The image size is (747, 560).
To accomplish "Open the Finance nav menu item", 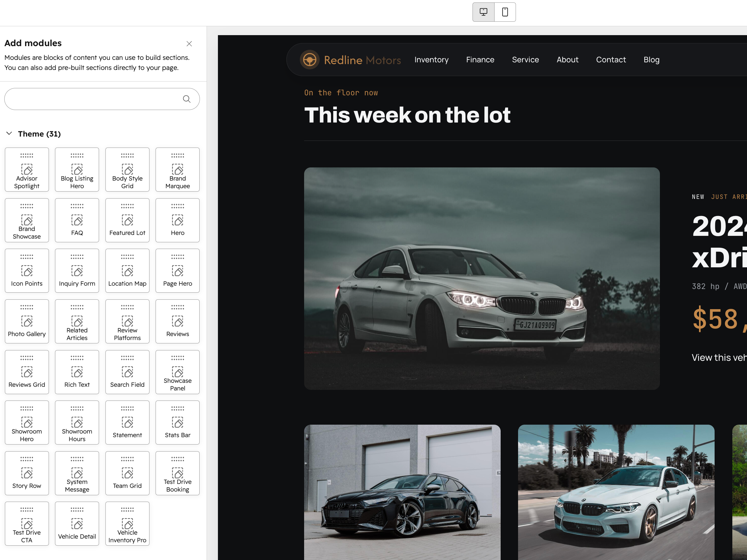I will (x=480, y=60).
